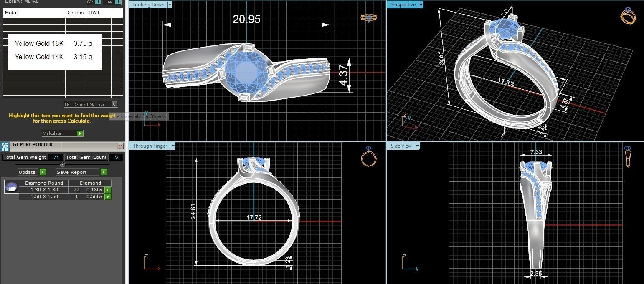
Task: Click the 7.33 dimension in Side View
Action: [x=536, y=153]
